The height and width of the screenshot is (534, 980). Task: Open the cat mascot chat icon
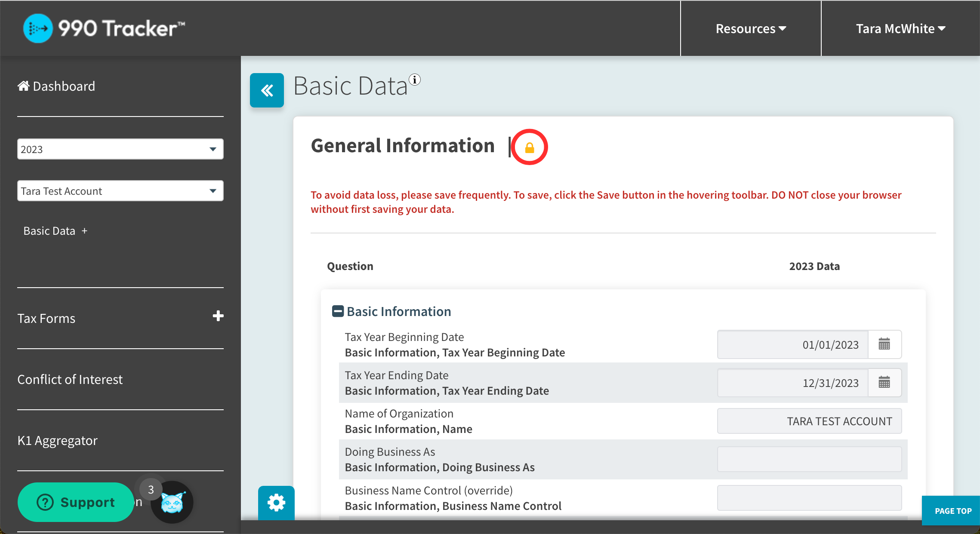click(x=172, y=502)
